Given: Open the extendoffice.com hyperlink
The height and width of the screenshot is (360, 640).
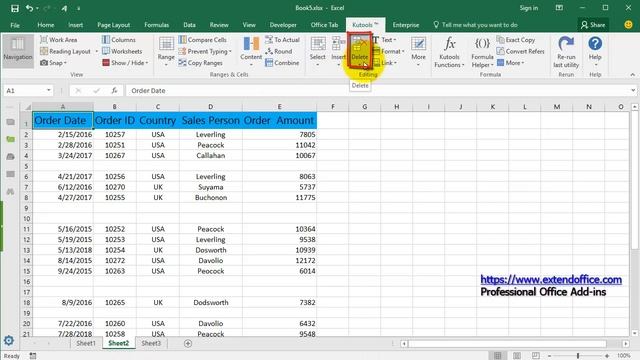Looking at the screenshot, I should click(x=551, y=280).
